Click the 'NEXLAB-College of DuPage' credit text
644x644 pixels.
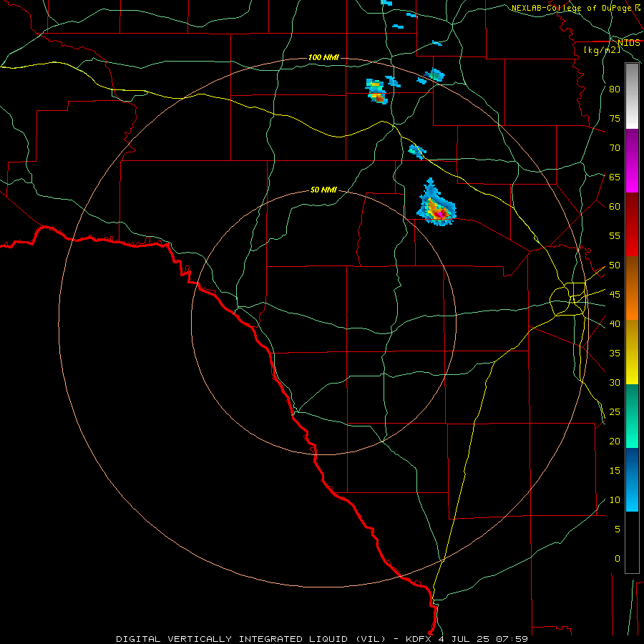pos(571,8)
